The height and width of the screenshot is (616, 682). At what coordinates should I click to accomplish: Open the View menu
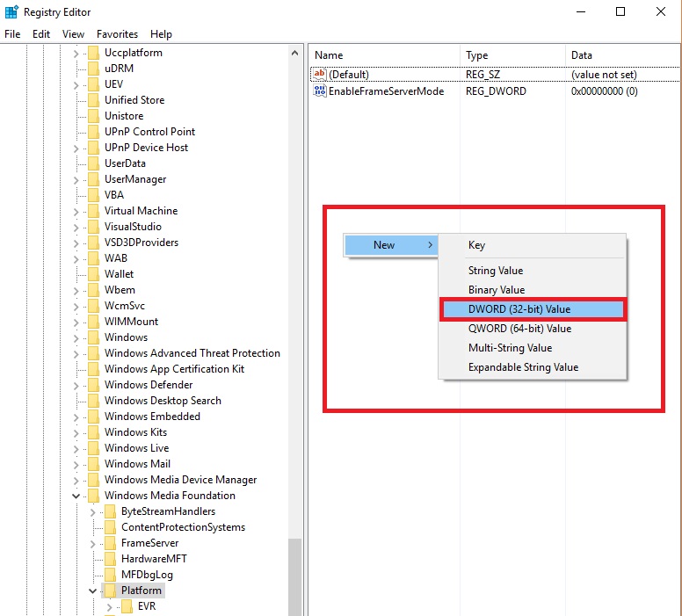pyautogui.click(x=73, y=34)
